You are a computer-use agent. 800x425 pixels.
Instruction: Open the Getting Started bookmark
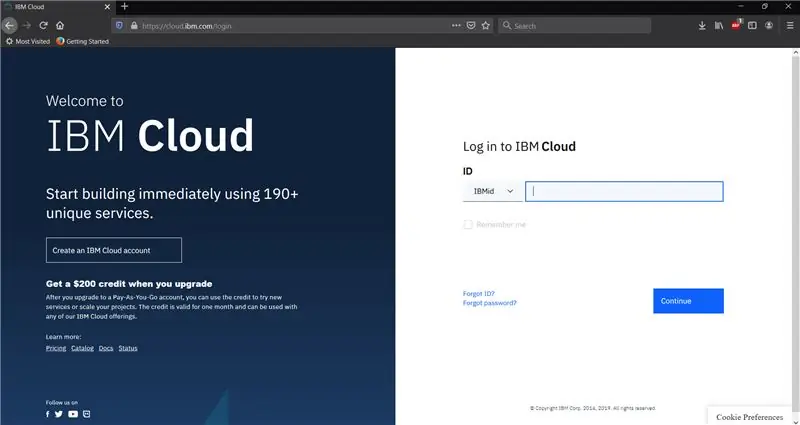(83, 41)
